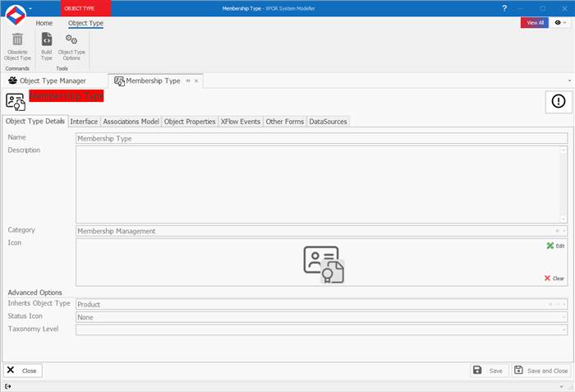
Task: Click the Close button at bottom left
Action: (x=23, y=371)
